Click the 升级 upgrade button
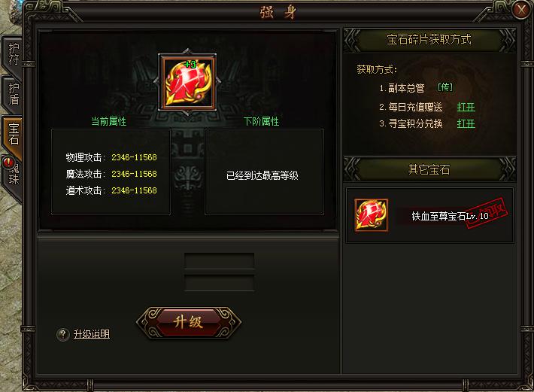 click(x=188, y=322)
